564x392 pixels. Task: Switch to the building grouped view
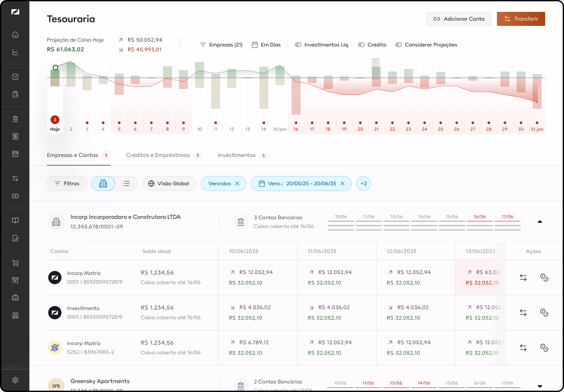[x=103, y=184]
